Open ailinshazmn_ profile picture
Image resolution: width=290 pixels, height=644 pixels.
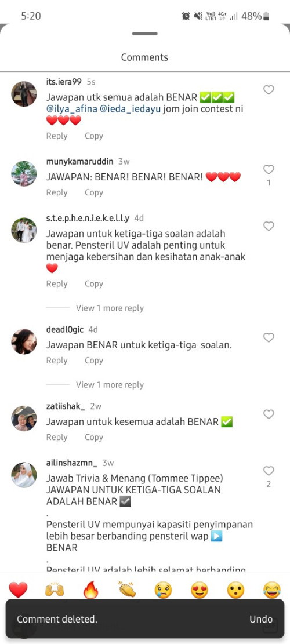click(x=24, y=475)
